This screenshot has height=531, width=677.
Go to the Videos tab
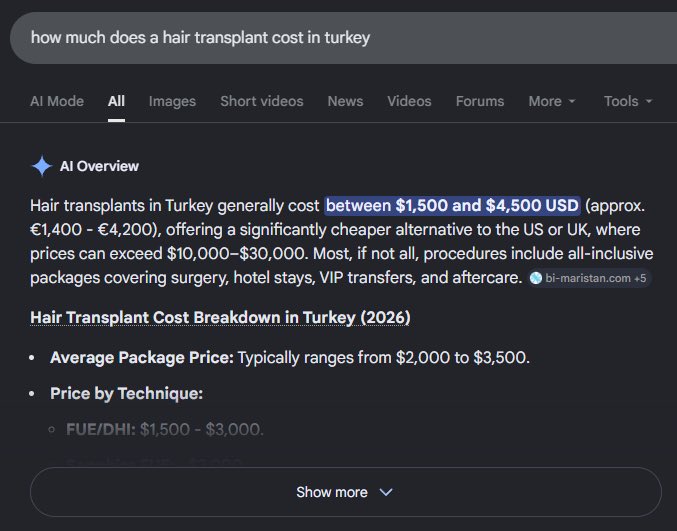[x=409, y=101]
